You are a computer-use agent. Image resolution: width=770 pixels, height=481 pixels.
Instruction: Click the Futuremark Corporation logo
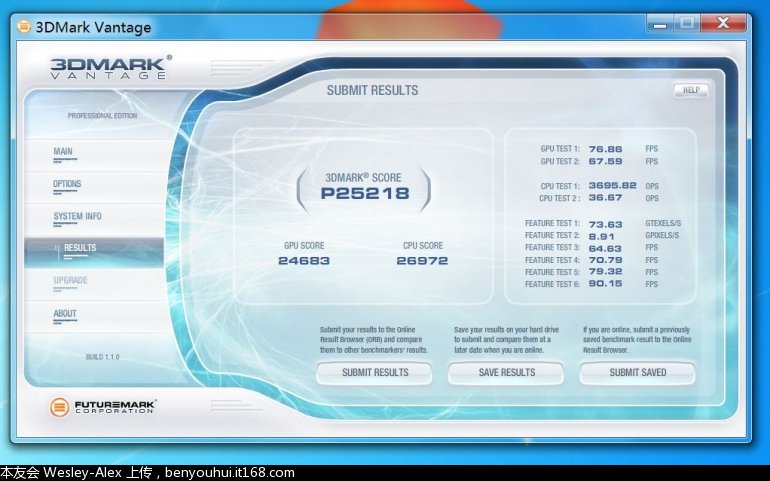(x=103, y=407)
